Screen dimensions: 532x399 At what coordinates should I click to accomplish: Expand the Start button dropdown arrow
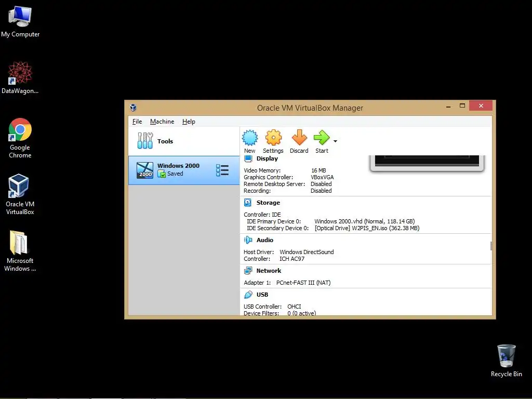335,141
